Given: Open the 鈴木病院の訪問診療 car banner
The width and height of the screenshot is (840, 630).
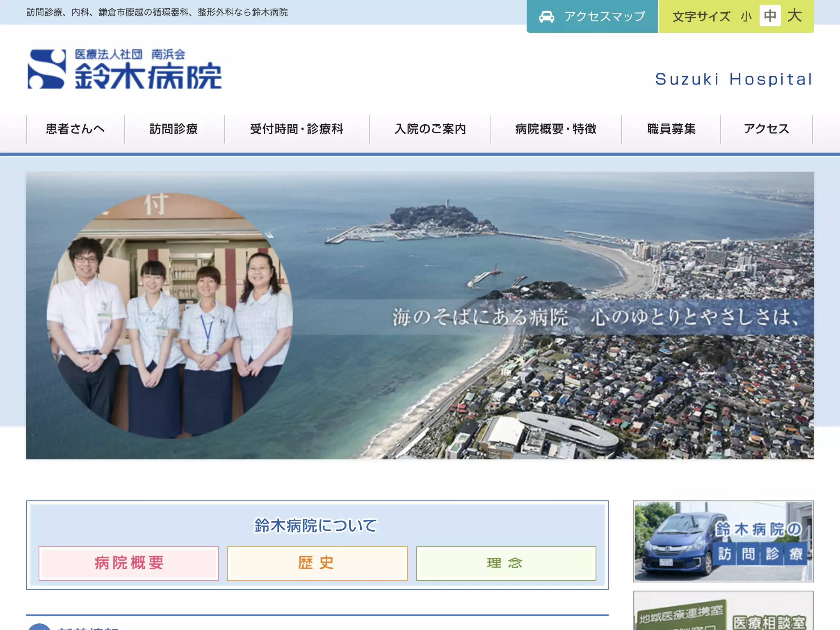Looking at the screenshot, I should pos(724,541).
